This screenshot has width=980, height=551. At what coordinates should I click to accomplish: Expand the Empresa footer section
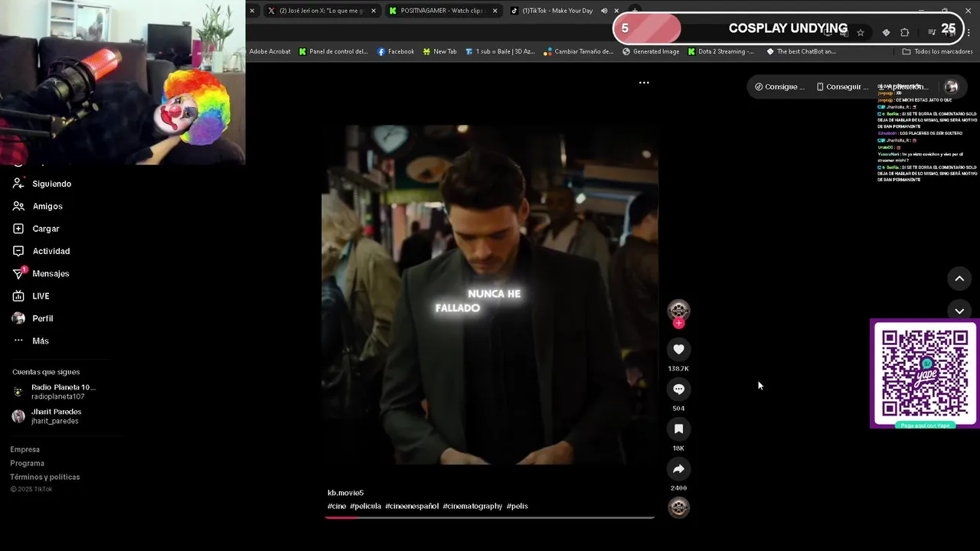pos(24,449)
